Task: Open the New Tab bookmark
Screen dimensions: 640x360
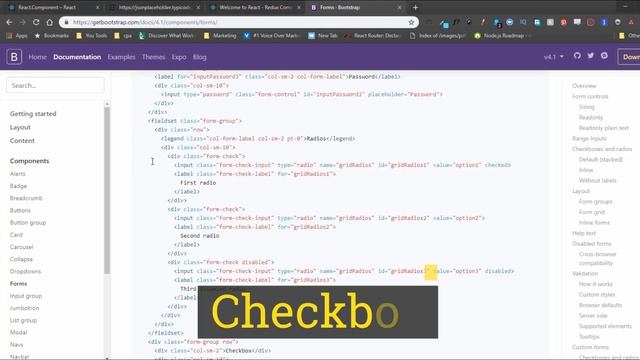Action: click(323, 36)
